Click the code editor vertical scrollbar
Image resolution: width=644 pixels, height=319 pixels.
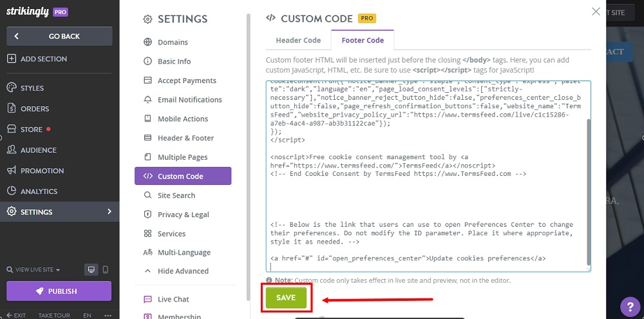tap(589, 193)
